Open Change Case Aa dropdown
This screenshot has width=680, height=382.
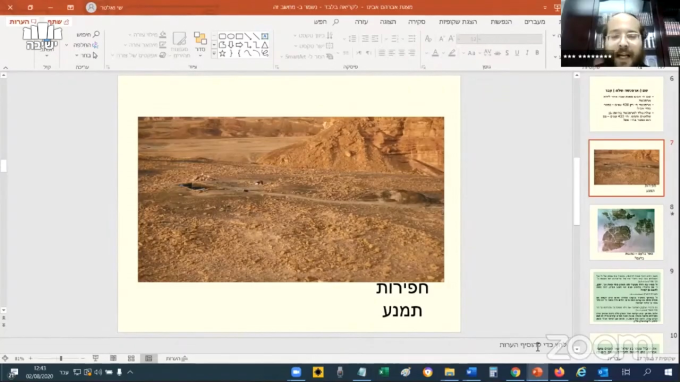471,53
